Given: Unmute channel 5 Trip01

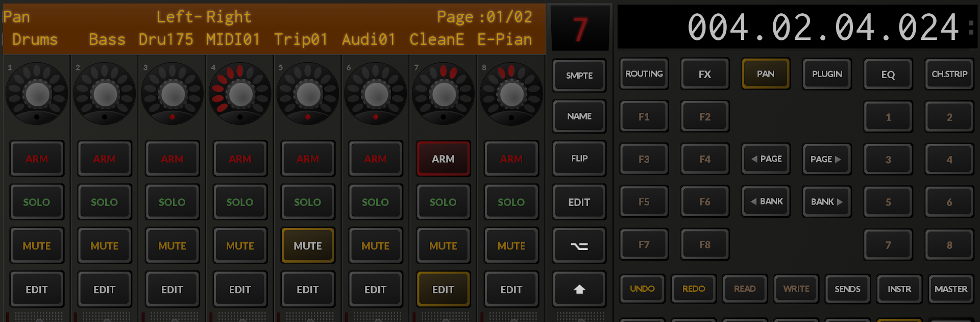Looking at the screenshot, I should click(x=308, y=246).
